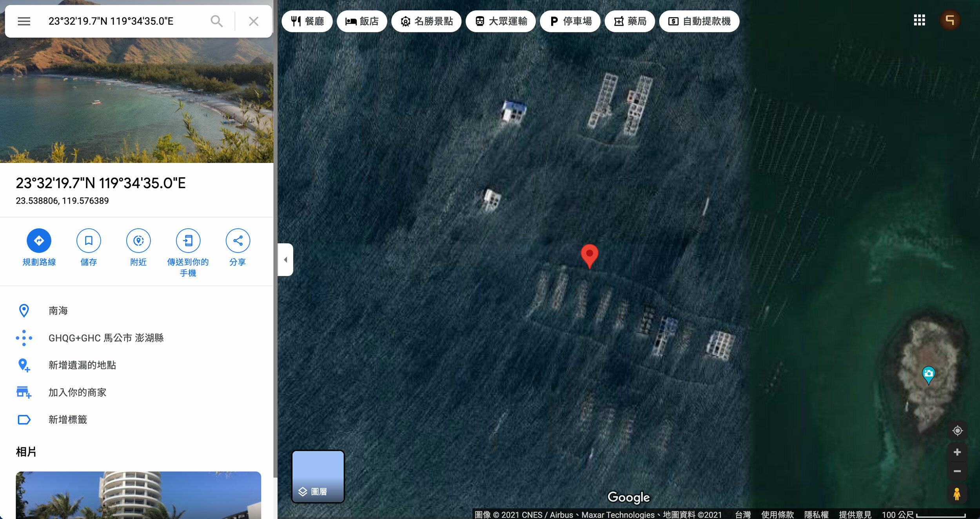The width and height of the screenshot is (980, 519).
Task: Click 新增標籤 add label option
Action: click(68, 420)
